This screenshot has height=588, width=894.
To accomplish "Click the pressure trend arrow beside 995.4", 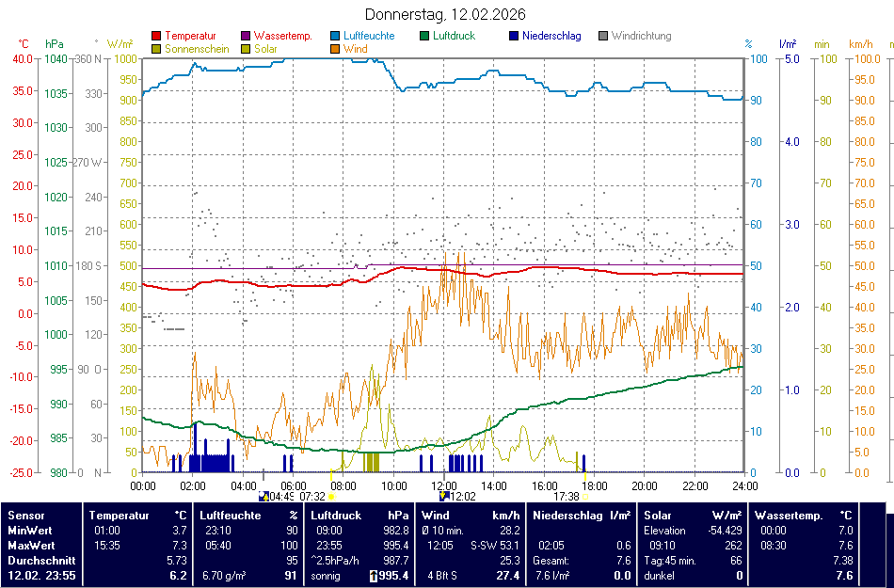I will 373,576.
